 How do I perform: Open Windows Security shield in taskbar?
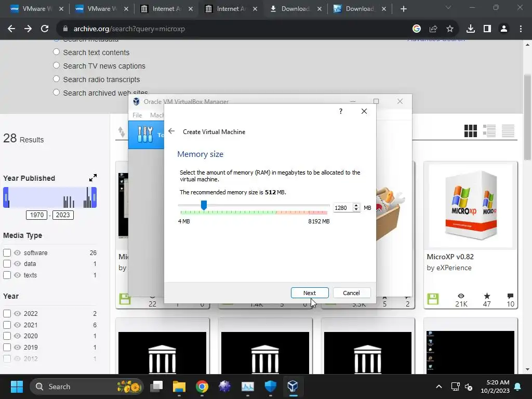pos(270,387)
